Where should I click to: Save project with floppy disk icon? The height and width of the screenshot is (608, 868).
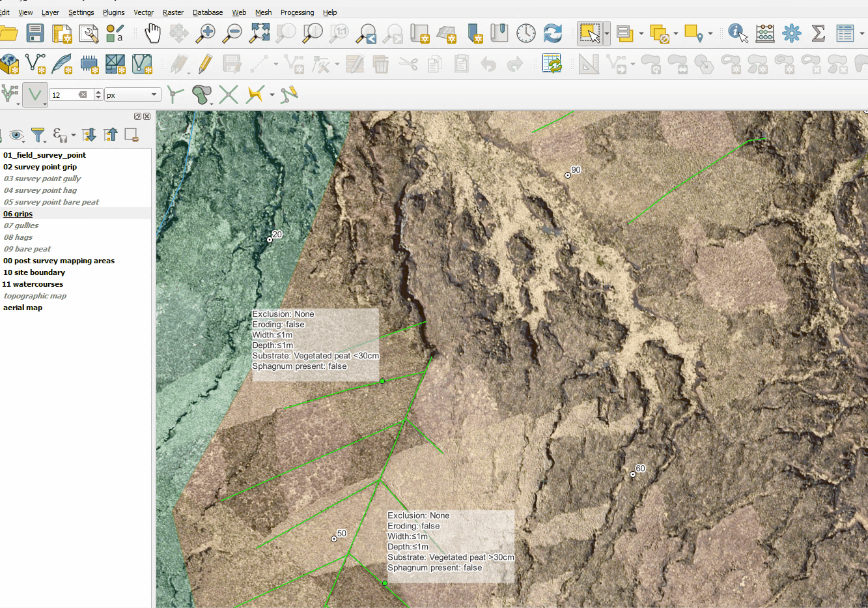[35, 33]
